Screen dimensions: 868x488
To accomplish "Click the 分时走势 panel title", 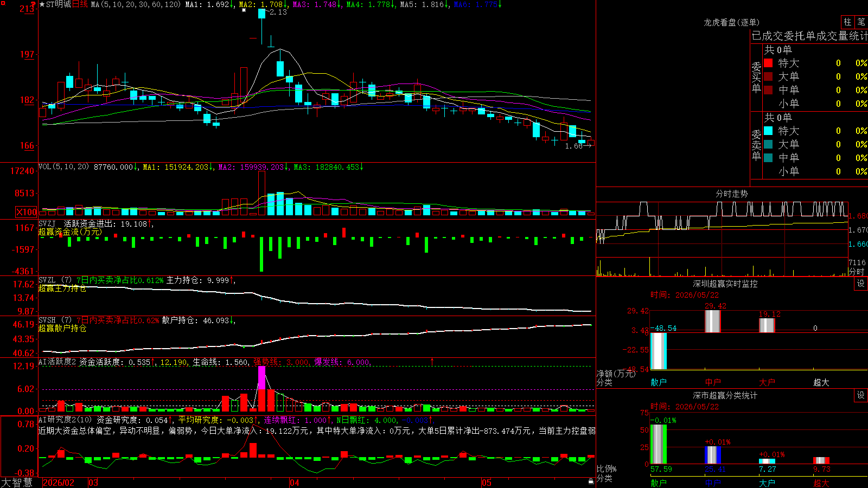I will (731, 194).
